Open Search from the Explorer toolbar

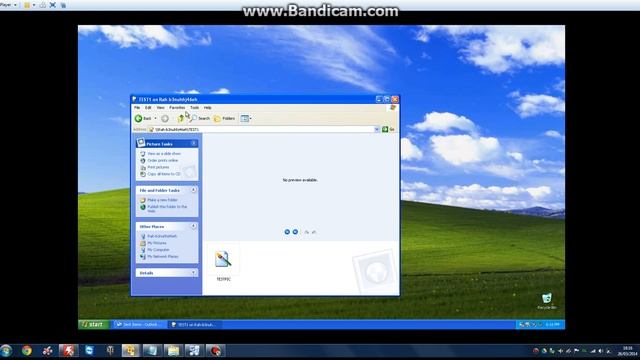coord(200,118)
